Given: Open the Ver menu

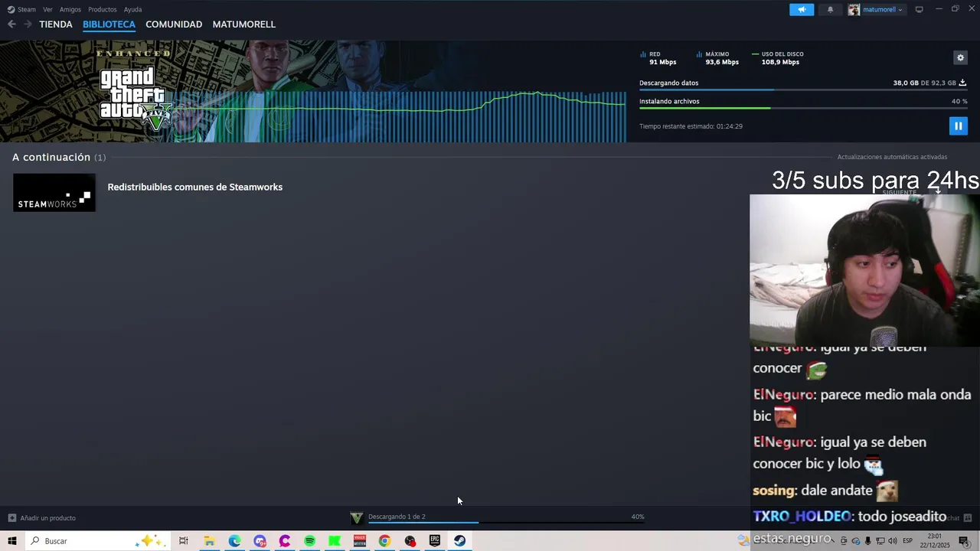Looking at the screenshot, I should 48,9.
